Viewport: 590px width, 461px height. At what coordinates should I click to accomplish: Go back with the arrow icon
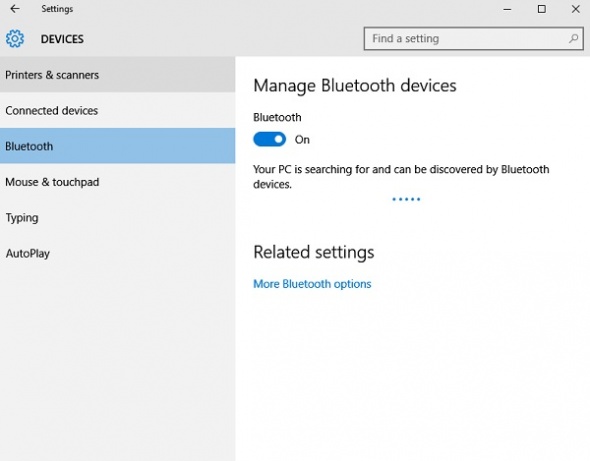pos(15,9)
